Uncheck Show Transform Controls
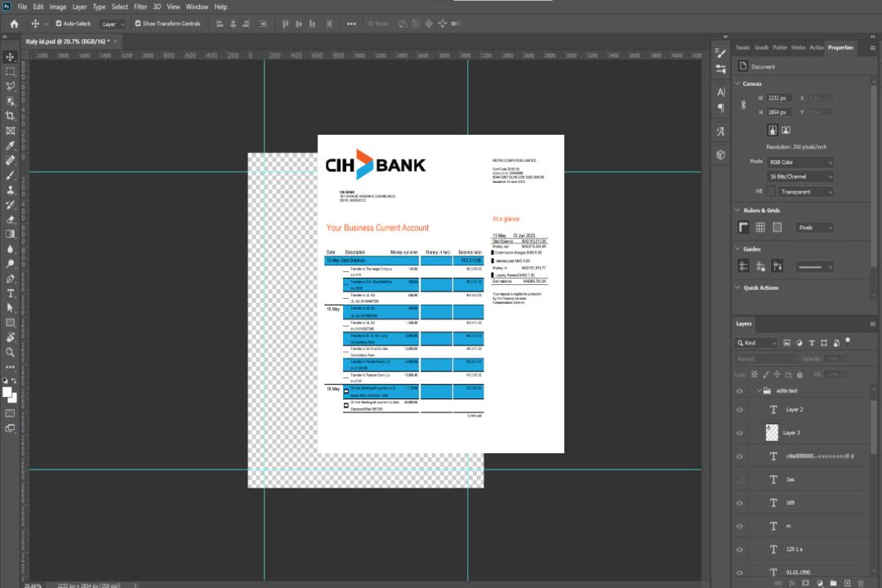Screen dimensions: 882x588 (x=137, y=24)
